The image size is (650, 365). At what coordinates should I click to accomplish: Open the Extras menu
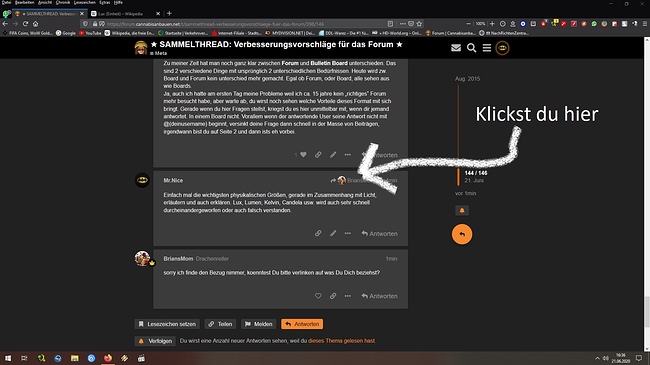coord(104,2)
